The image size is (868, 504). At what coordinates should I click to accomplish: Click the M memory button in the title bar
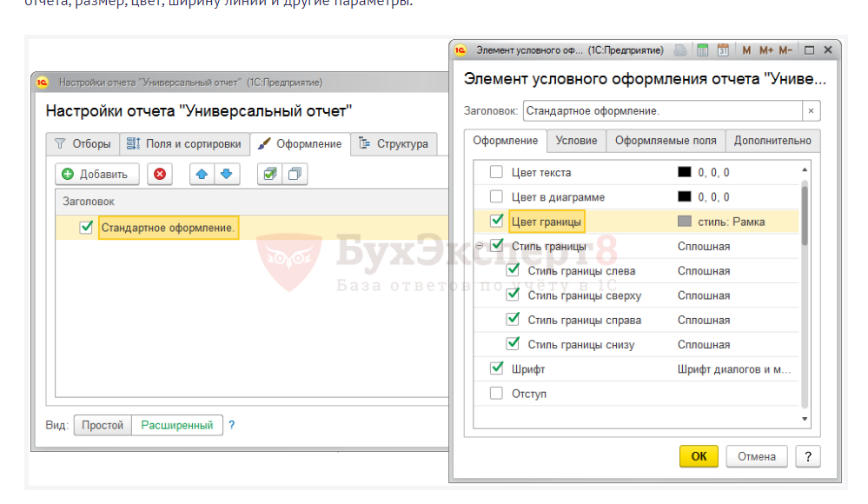click(746, 50)
